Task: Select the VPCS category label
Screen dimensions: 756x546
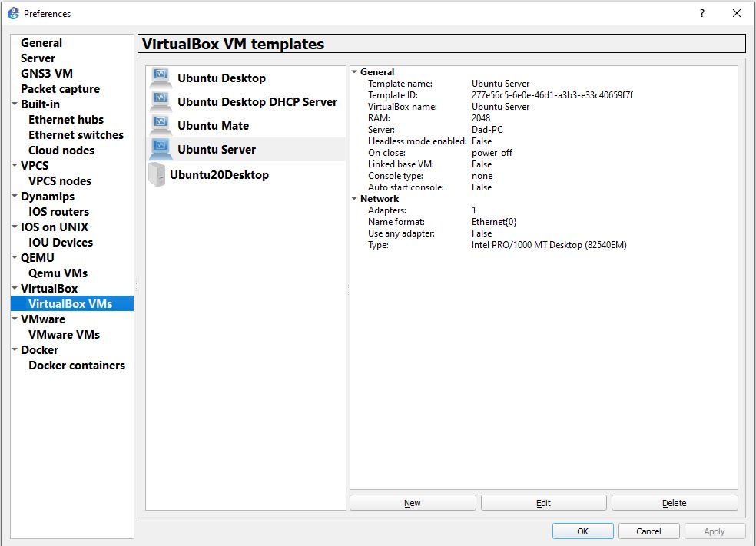Action: coord(35,166)
